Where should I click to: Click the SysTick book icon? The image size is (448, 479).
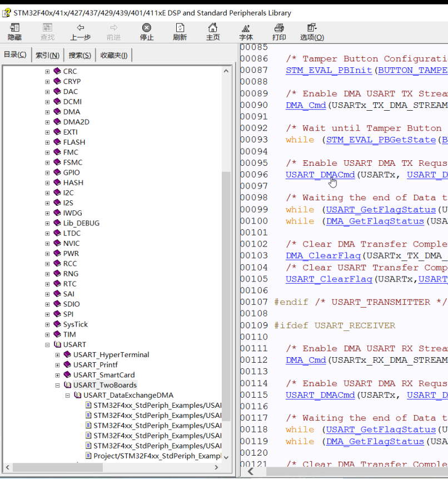[57, 324]
